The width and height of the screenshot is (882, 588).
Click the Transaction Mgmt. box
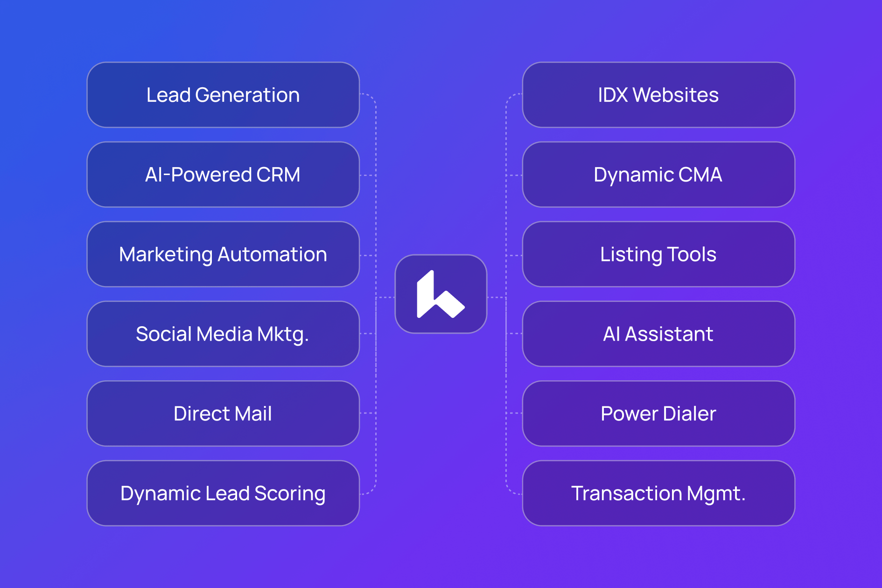(x=658, y=493)
